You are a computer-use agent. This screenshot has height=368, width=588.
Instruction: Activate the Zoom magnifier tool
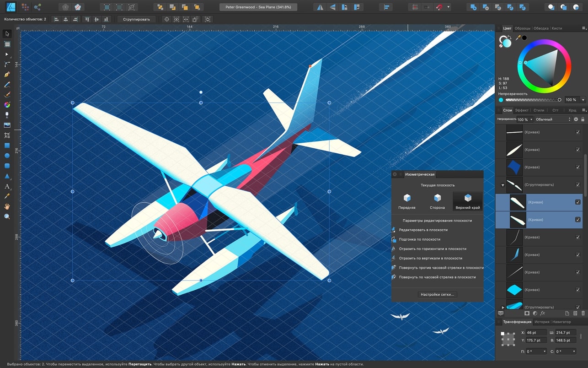click(7, 216)
